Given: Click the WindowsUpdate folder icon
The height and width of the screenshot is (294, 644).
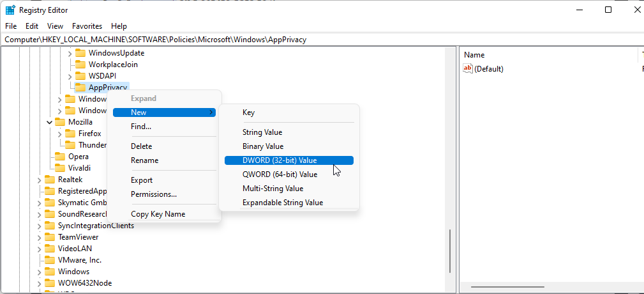Looking at the screenshot, I should tap(80, 53).
